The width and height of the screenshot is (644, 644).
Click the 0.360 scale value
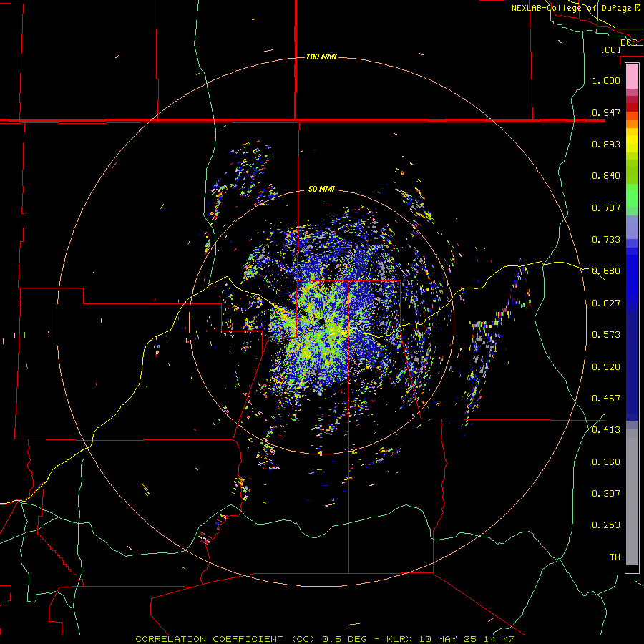606,462
